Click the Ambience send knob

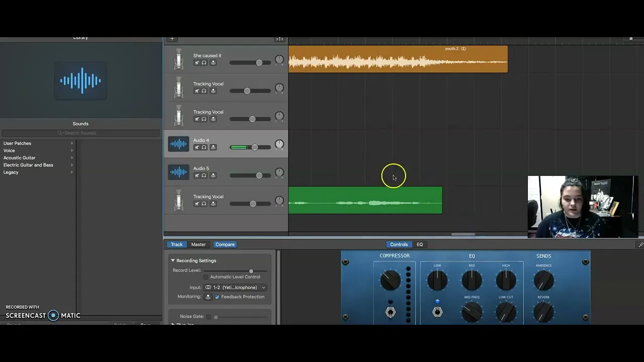(543, 280)
